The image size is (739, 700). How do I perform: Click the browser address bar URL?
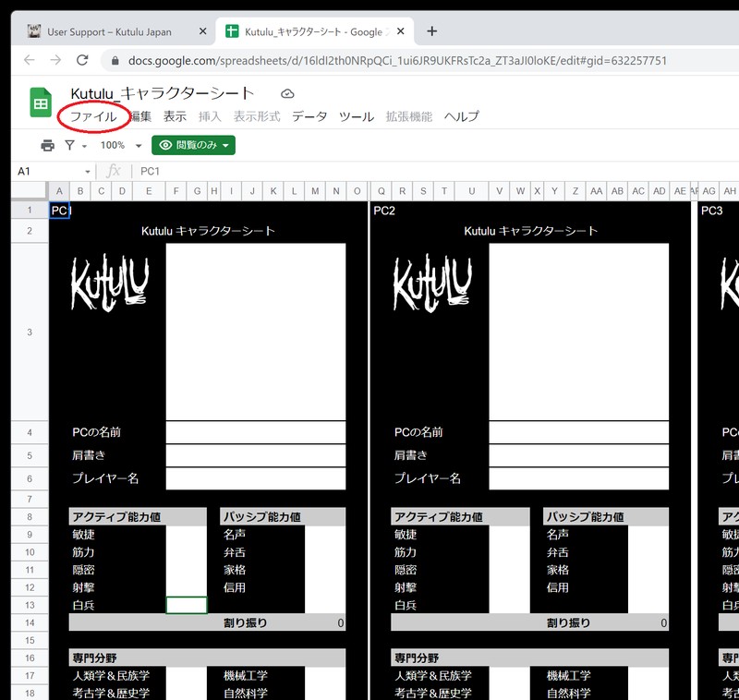[397, 61]
